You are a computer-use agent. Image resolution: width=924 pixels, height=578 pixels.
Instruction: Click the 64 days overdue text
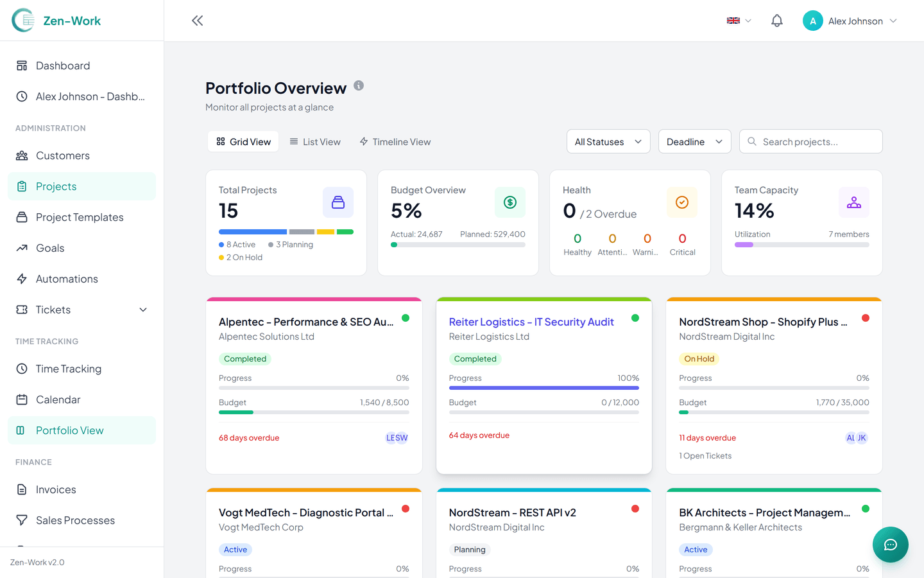(479, 435)
